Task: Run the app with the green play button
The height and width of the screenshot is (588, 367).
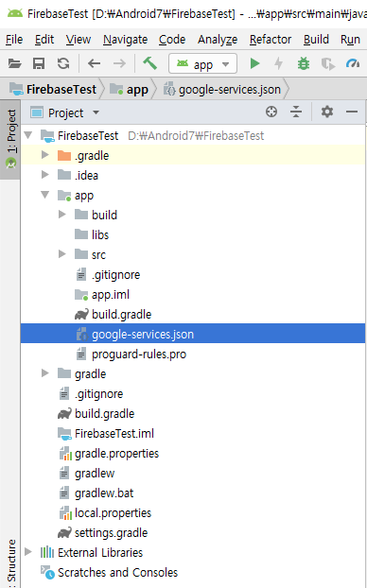Action: [x=254, y=63]
